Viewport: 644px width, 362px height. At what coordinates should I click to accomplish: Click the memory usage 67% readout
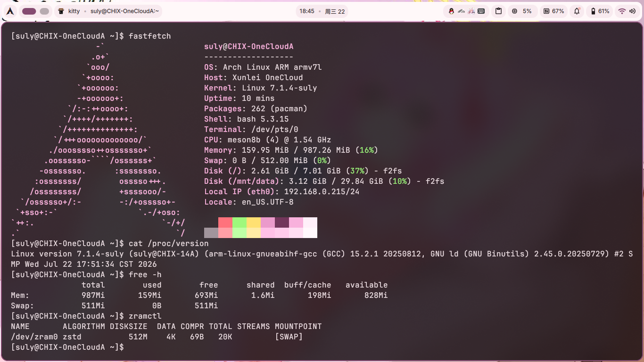pos(558,11)
